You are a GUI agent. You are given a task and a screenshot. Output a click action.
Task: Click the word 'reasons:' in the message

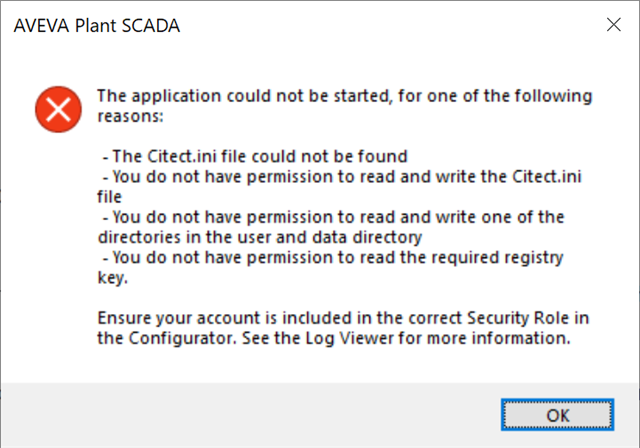click(x=130, y=116)
